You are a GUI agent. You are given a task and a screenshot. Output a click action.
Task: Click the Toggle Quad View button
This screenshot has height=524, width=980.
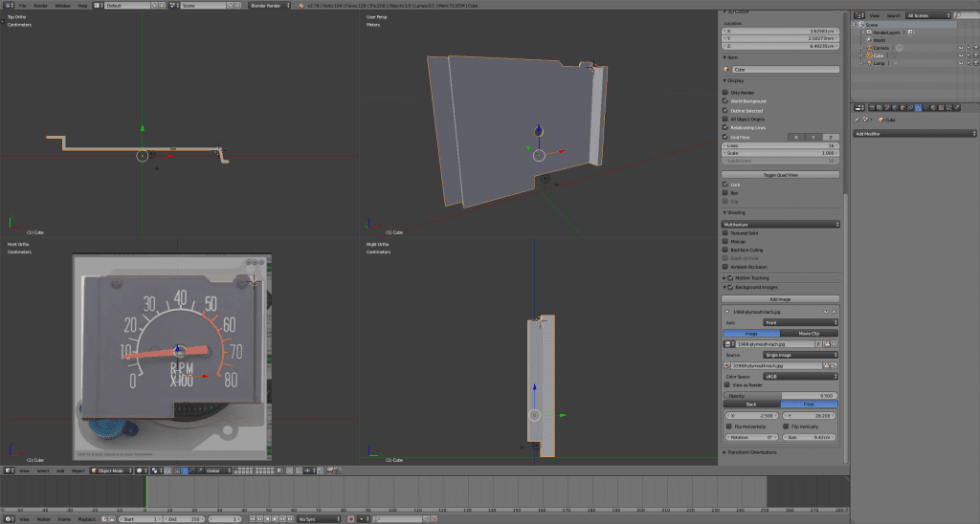tap(780, 175)
